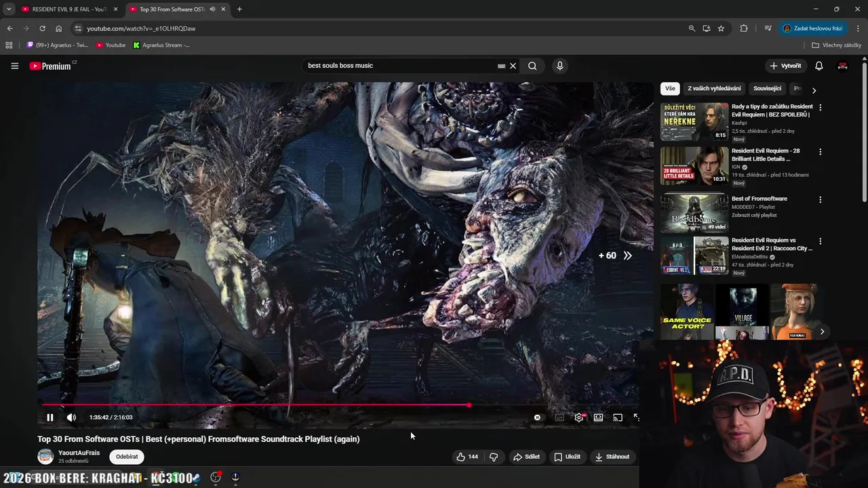Edit the 'best souls boss music' search field
Viewport: 868px width, 488px height.
pyautogui.click(x=400, y=66)
